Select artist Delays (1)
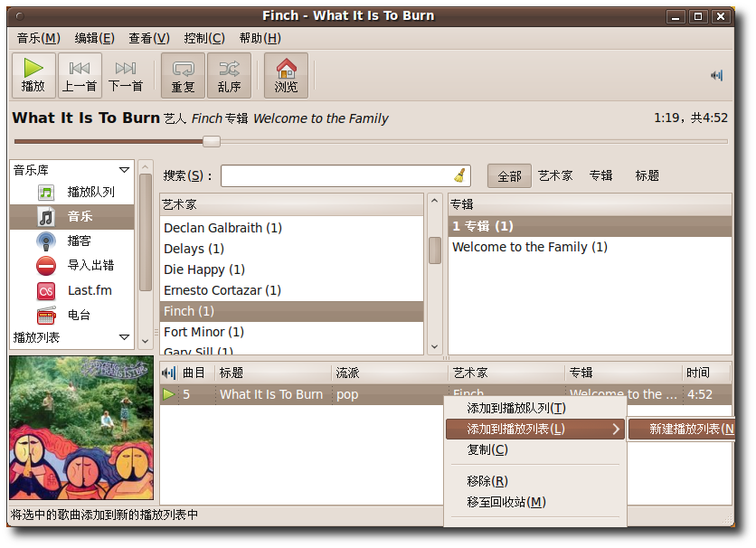This screenshot has width=756, height=548. pyautogui.click(x=292, y=249)
